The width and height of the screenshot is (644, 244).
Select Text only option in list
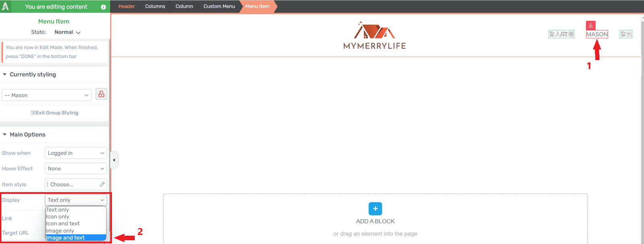(x=76, y=210)
